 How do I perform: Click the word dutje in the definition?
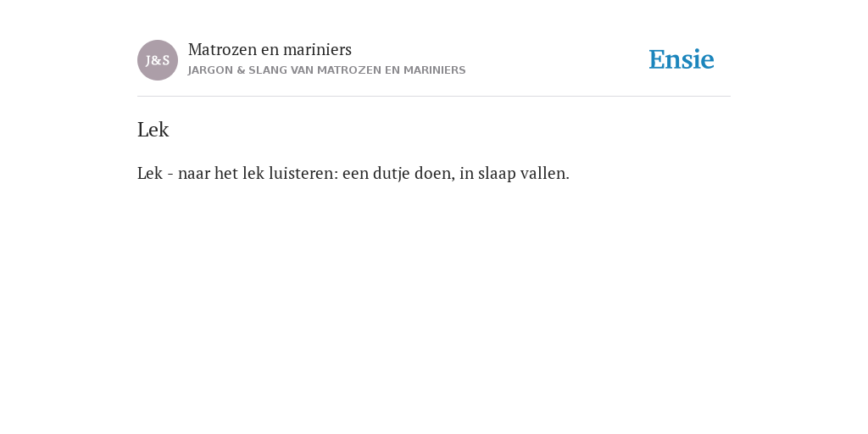392,174
